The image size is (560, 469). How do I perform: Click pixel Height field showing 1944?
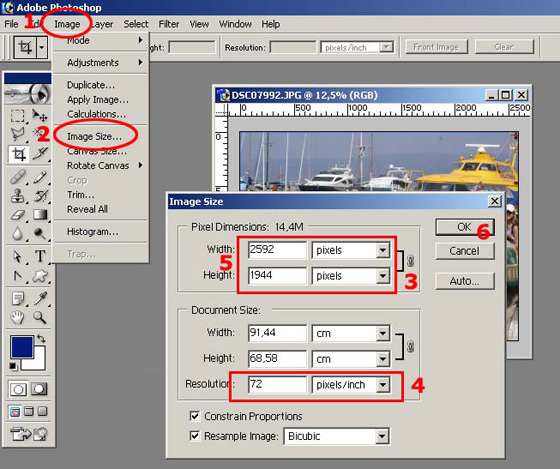277,276
